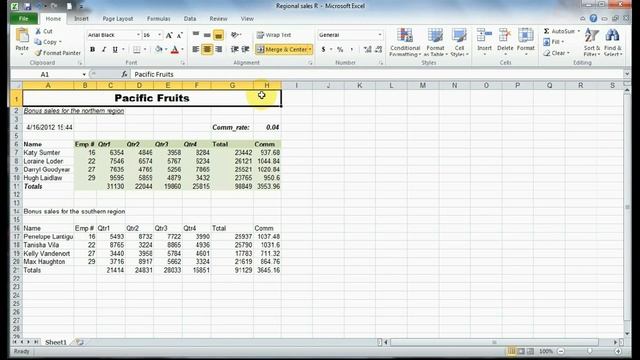Open font size dropdown
This screenshot has height=360, width=640.
[x=159, y=35]
